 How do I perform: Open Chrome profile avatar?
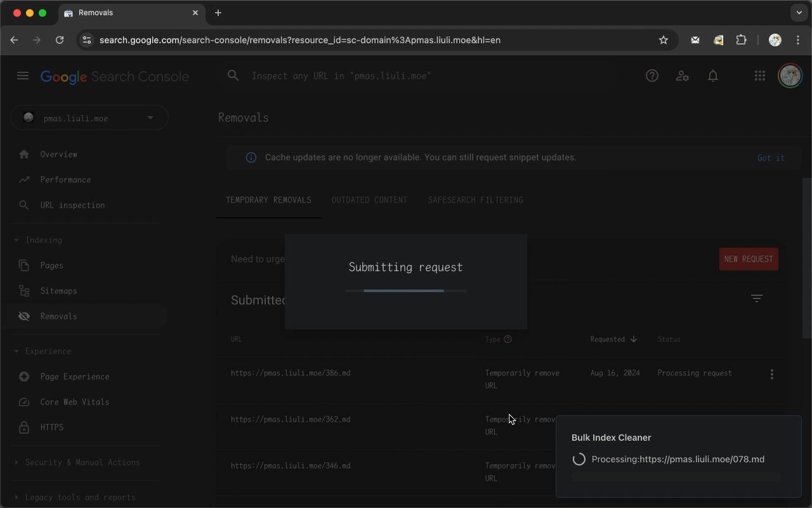(775, 40)
